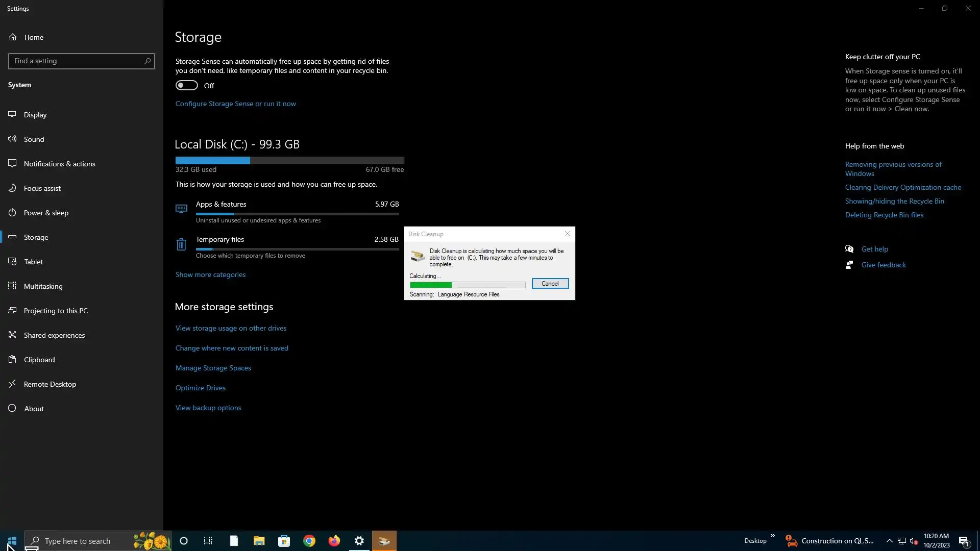Expand the Desktop toolbar overflow chevron
The image size is (980, 551).
[x=772, y=536]
